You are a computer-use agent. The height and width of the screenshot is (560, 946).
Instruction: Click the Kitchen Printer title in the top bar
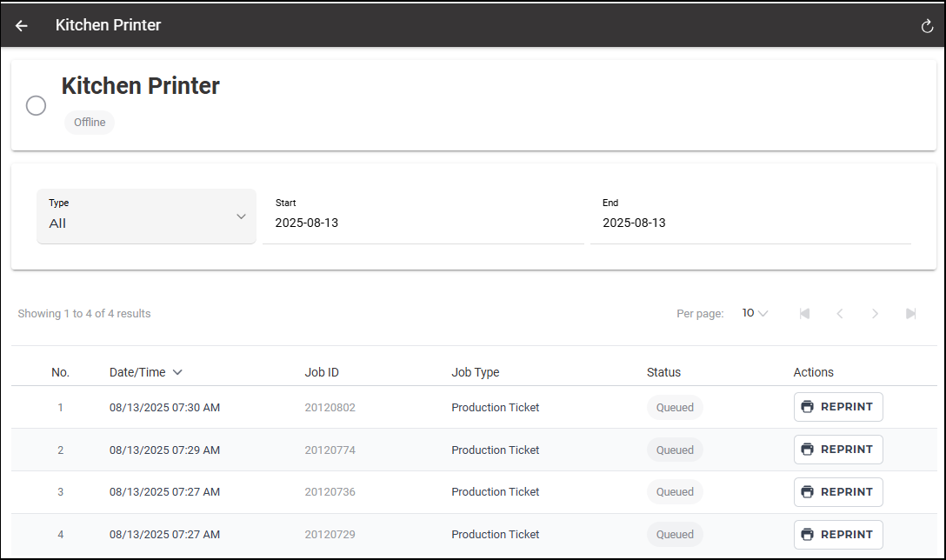pos(108,24)
